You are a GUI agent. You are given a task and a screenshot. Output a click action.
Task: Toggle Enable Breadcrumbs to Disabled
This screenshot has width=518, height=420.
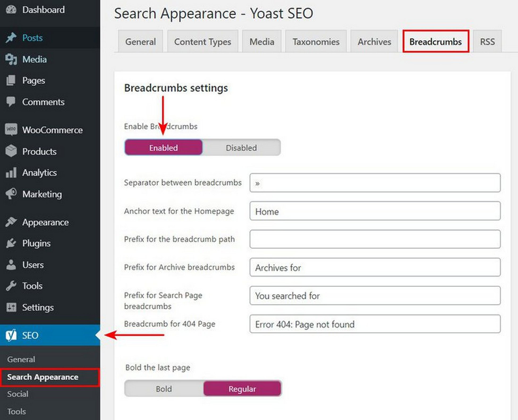pos(241,148)
